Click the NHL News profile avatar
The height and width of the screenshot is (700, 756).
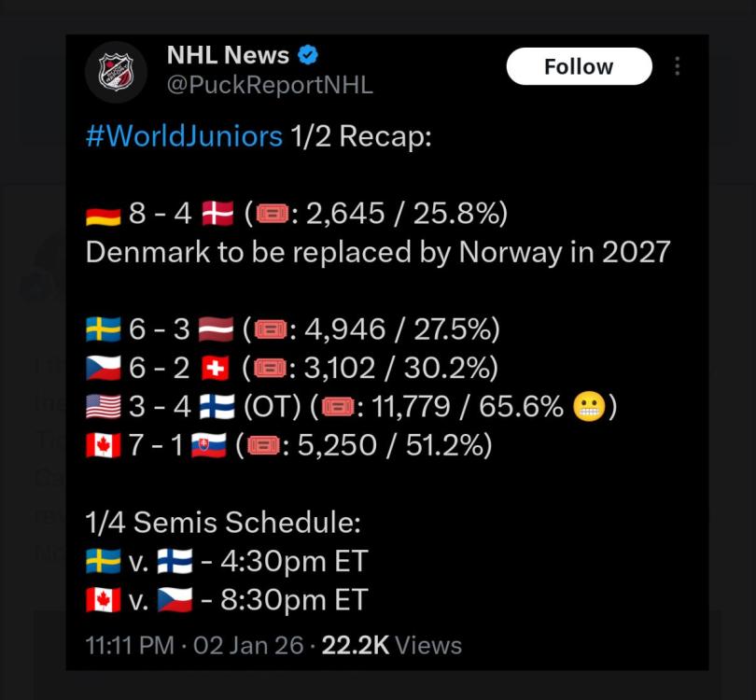tap(117, 72)
